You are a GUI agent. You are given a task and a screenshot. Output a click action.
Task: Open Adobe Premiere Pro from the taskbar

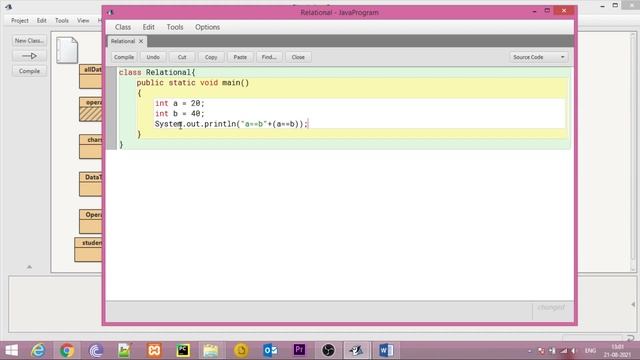299,350
